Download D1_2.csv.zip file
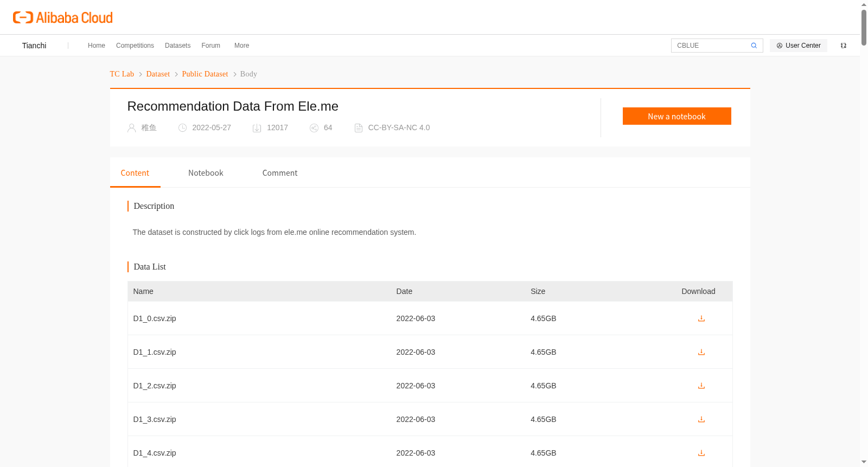The image size is (868, 467). coord(701,386)
